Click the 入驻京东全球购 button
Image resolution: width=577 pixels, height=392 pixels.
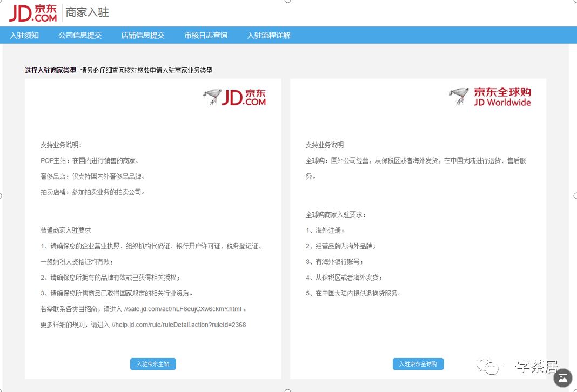(418, 364)
